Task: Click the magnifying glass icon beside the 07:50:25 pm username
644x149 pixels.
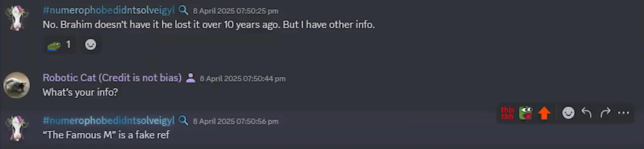Action: (x=183, y=10)
